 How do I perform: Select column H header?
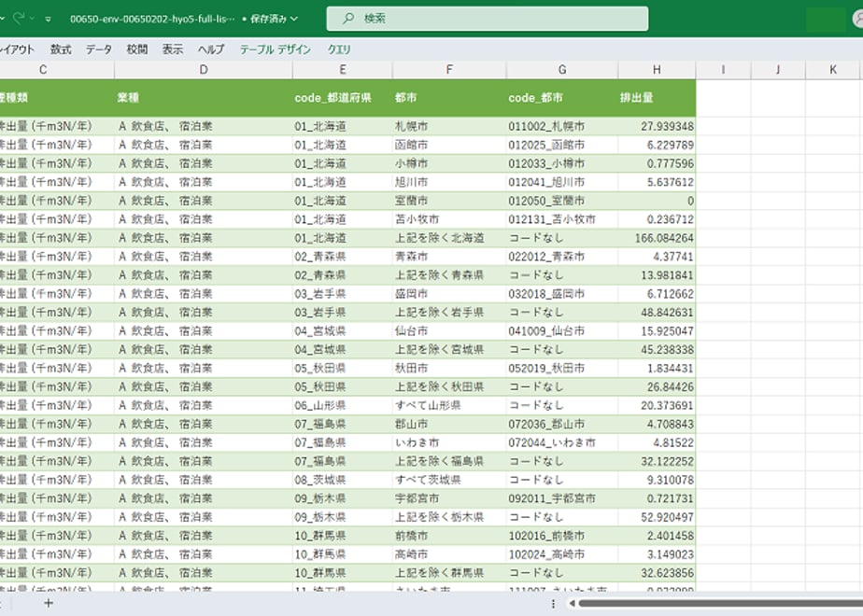(x=657, y=70)
